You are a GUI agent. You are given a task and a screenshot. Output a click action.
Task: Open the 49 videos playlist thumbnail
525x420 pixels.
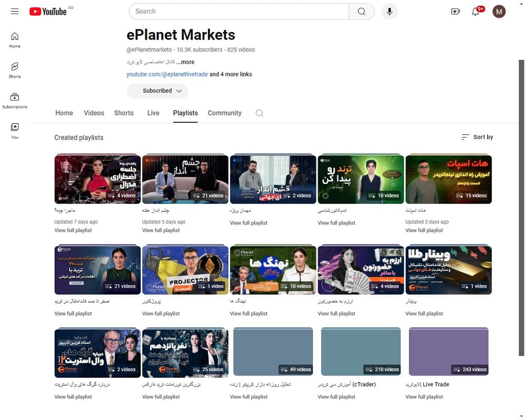(273, 352)
